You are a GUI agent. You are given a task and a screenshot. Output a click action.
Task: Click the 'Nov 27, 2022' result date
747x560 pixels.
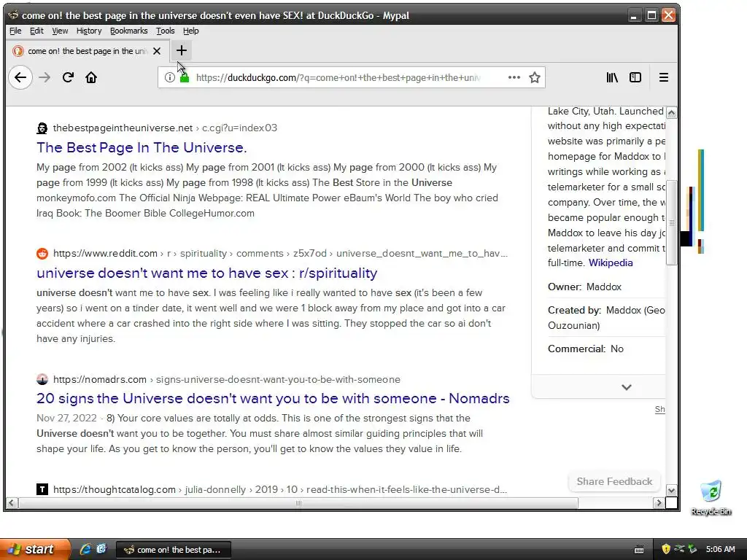pyautogui.click(x=66, y=418)
